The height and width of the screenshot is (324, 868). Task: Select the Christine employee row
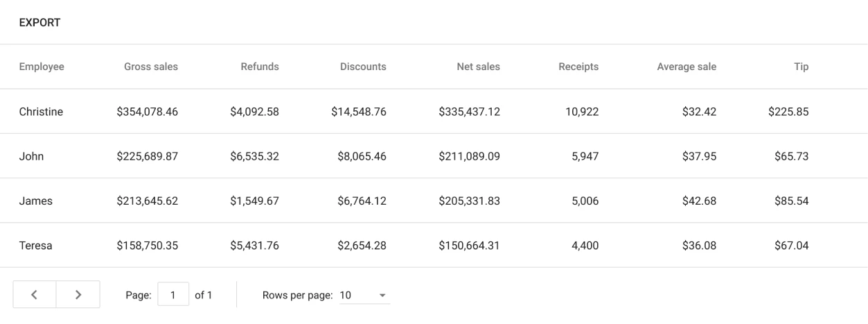[x=41, y=112]
